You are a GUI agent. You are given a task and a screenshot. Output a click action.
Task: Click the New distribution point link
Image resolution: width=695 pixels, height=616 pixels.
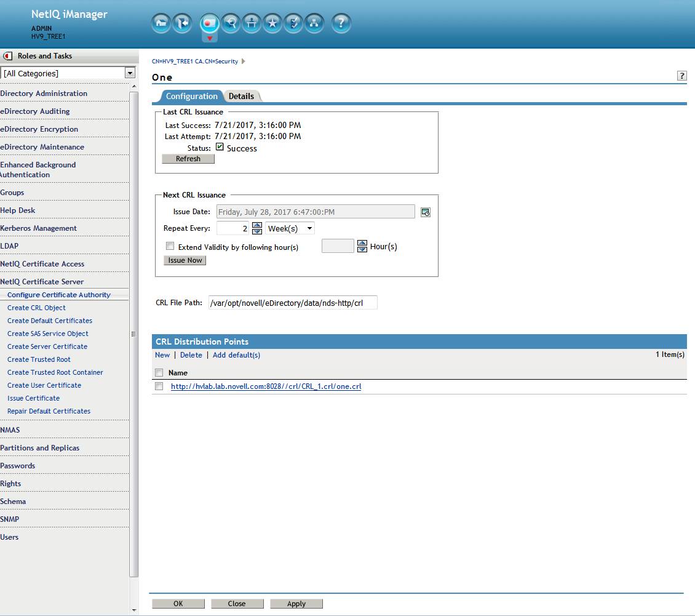(162, 355)
